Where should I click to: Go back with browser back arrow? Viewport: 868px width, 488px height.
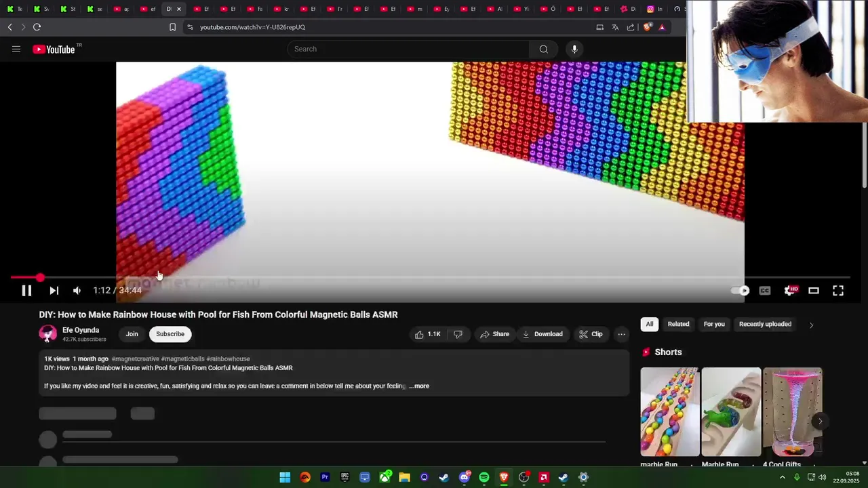point(9,27)
